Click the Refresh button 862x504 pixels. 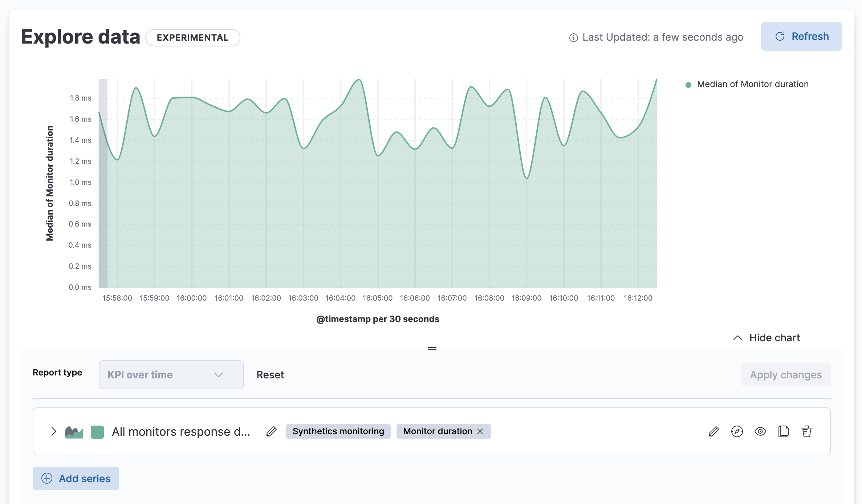[801, 36]
